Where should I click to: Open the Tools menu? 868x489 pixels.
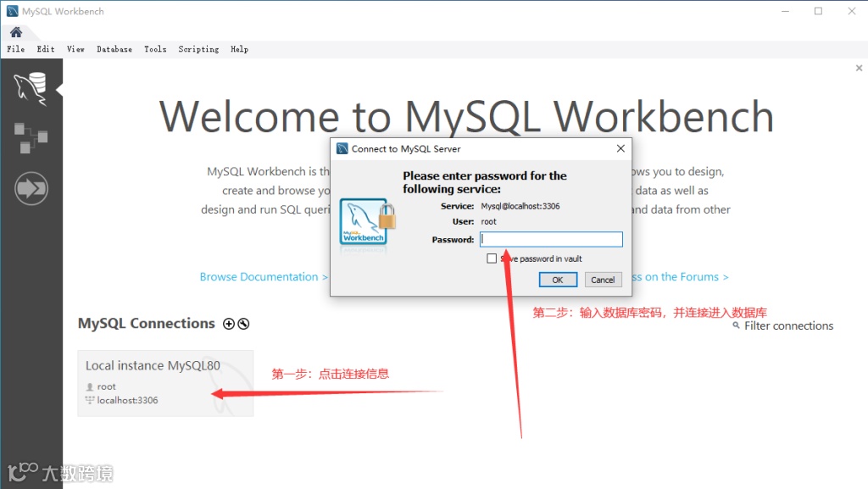(156, 49)
